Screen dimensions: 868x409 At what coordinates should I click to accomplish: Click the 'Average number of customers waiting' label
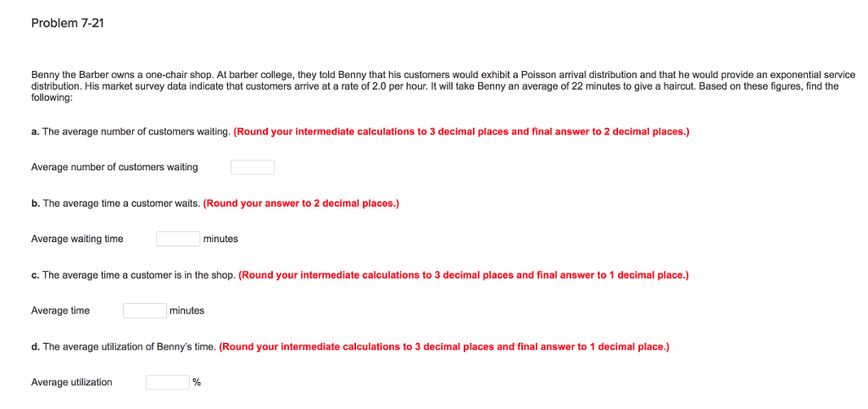point(114,167)
